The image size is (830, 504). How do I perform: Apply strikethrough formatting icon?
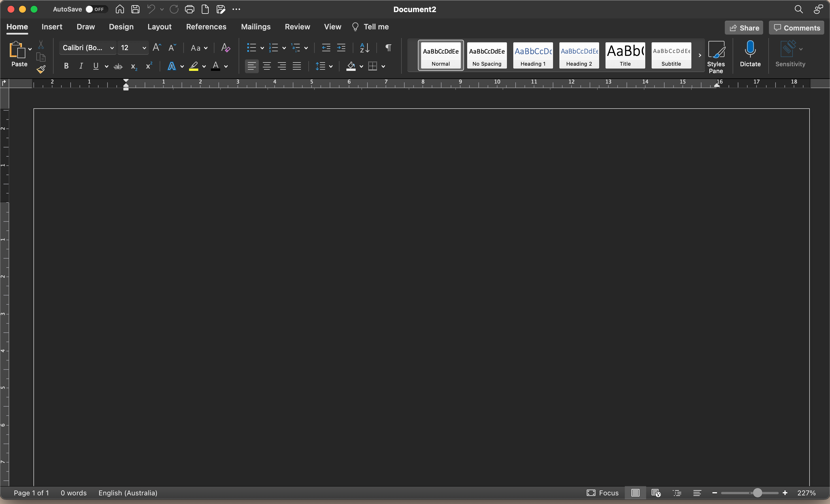(x=118, y=66)
